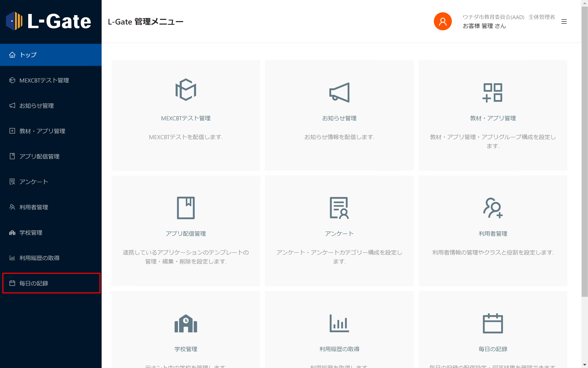588x368 pixels.
Task: Click the cube icon beside sidebar MEXCBTテスト管理
Action: (12, 80)
